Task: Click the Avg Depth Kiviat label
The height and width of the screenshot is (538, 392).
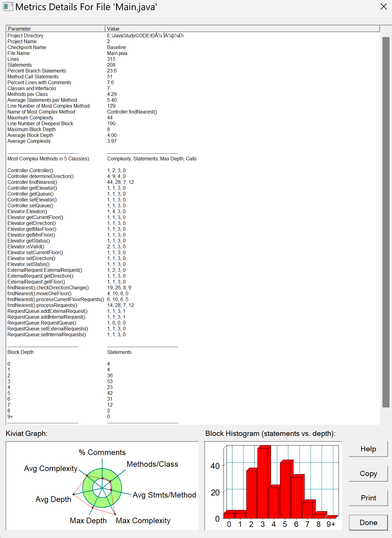Action: click(53, 499)
